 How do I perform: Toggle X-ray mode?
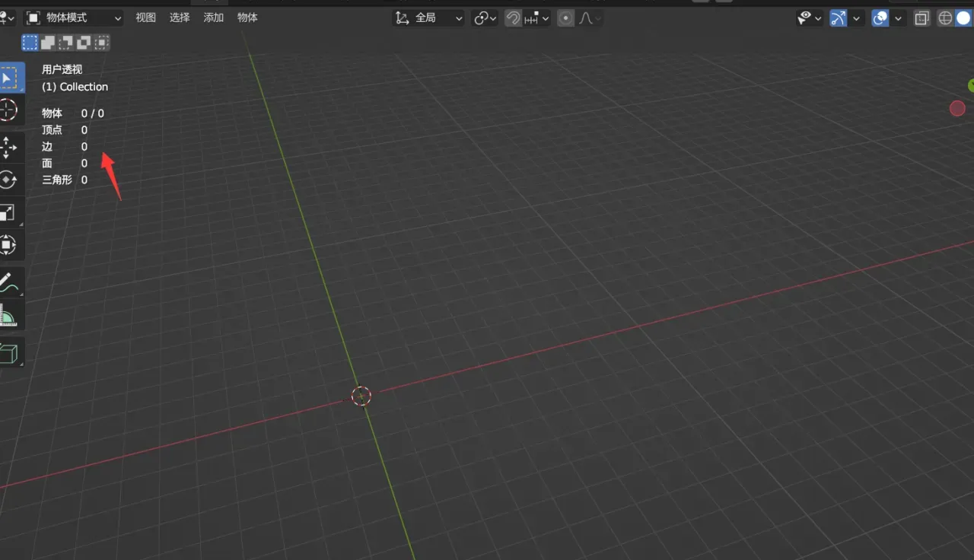pyautogui.click(x=921, y=18)
